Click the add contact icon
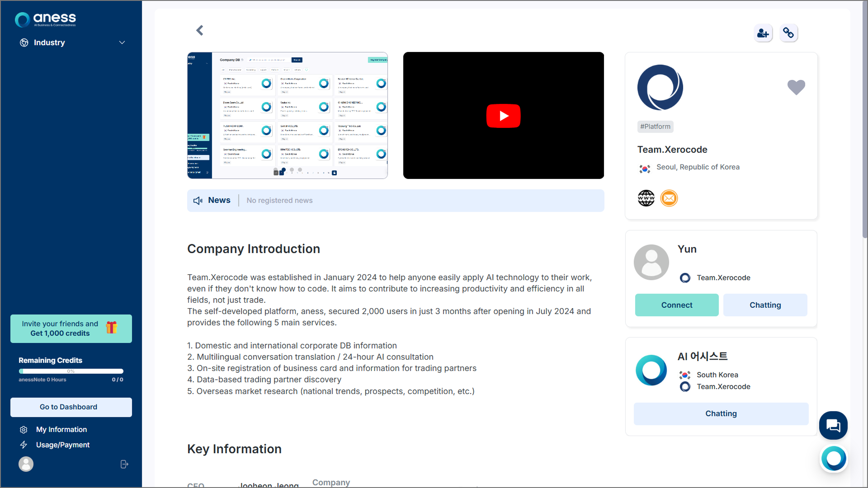The width and height of the screenshot is (868, 488). pyautogui.click(x=763, y=33)
